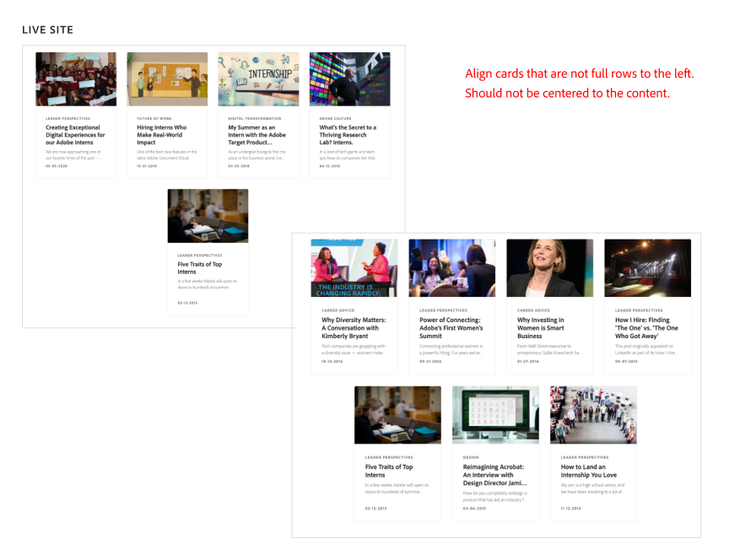Viewport: 729px width, 560px height.
Task: Click the centered "Five Traits of Top Interns" thumbnail
Action: [x=207, y=215]
